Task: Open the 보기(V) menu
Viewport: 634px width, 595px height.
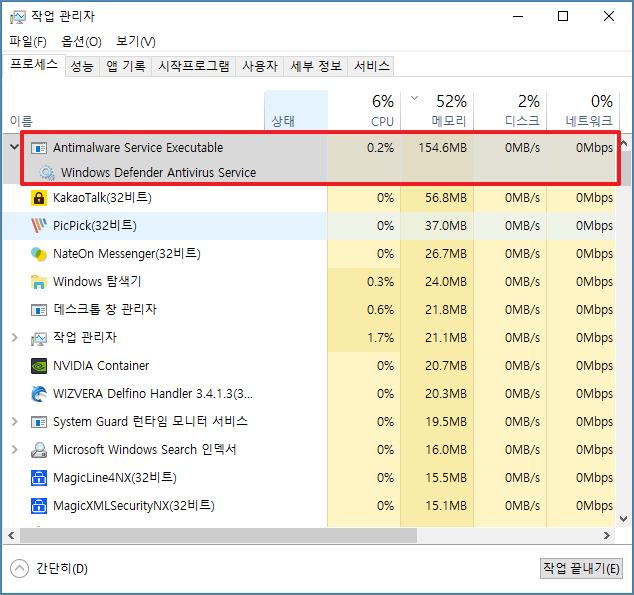Action: click(x=136, y=41)
